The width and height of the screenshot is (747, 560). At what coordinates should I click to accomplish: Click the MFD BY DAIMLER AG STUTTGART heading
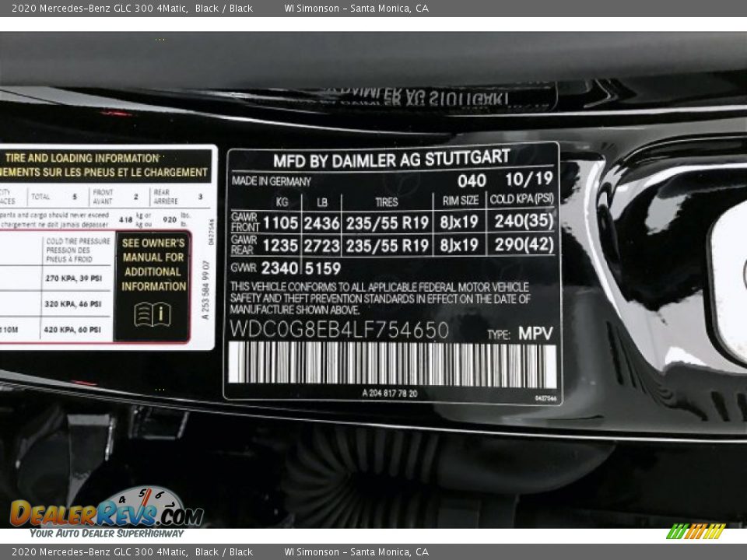coord(391,160)
